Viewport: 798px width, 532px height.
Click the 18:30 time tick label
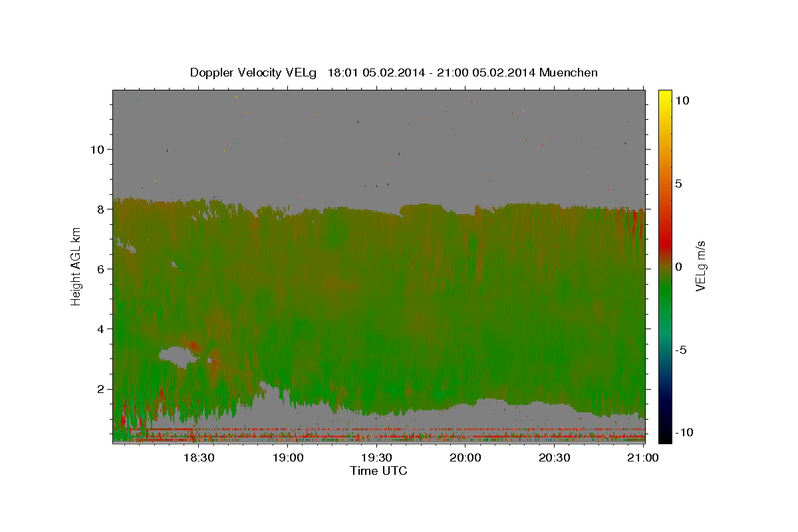pyautogui.click(x=199, y=458)
